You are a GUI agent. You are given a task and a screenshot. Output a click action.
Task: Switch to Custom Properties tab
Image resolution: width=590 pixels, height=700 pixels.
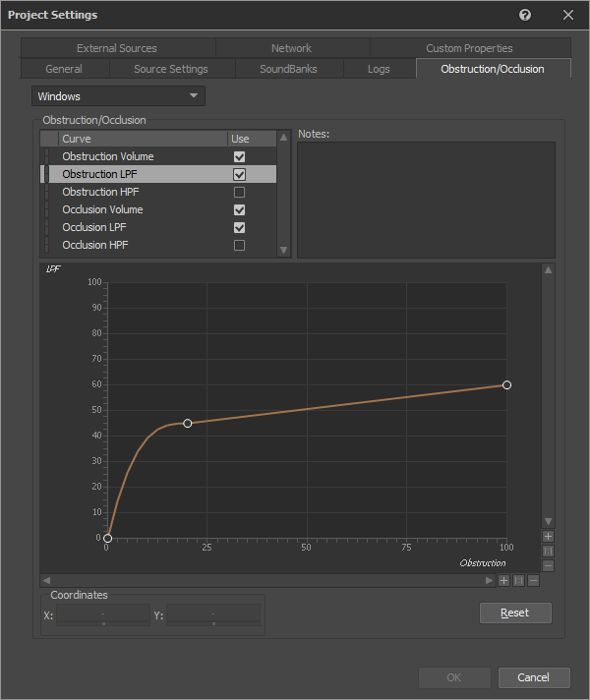coord(469,48)
